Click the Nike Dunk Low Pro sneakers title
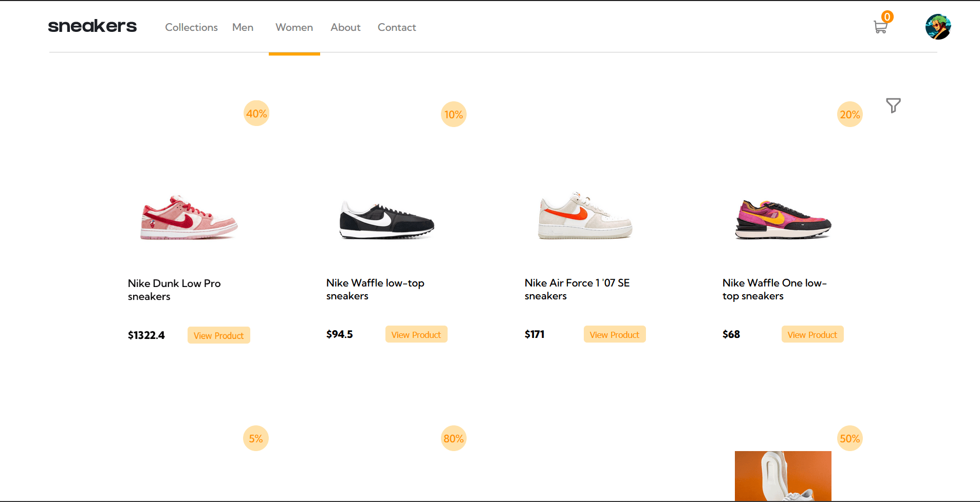980x502 pixels. tap(174, 290)
